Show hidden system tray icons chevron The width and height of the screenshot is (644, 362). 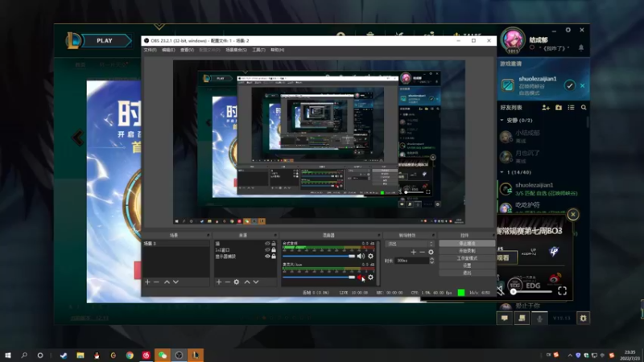coord(570,356)
